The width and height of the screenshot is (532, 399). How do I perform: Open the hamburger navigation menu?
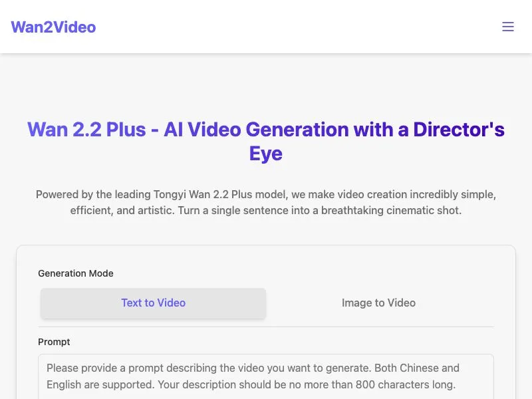507,27
